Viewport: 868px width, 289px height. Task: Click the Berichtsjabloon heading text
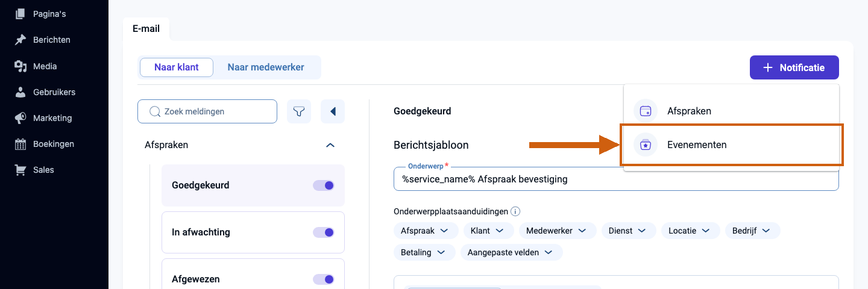[x=431, y=145]
